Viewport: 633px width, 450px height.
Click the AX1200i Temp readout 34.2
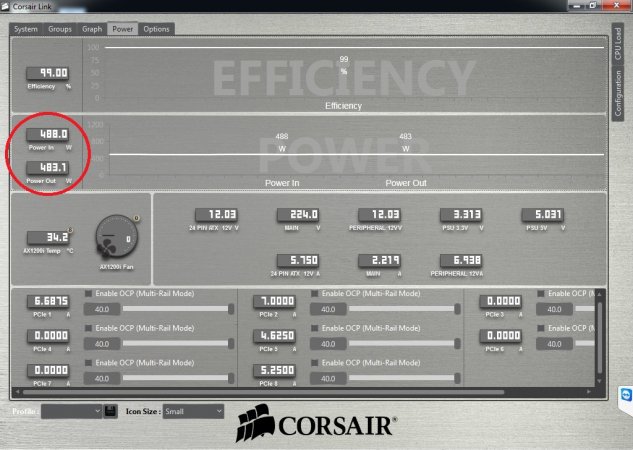pyautogui.click(x=48, y=237)
